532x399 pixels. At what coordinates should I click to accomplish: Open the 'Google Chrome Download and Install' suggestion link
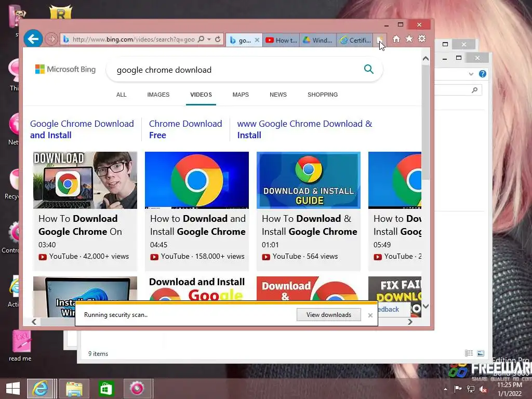pyautogui.click(x=82, y=129)
